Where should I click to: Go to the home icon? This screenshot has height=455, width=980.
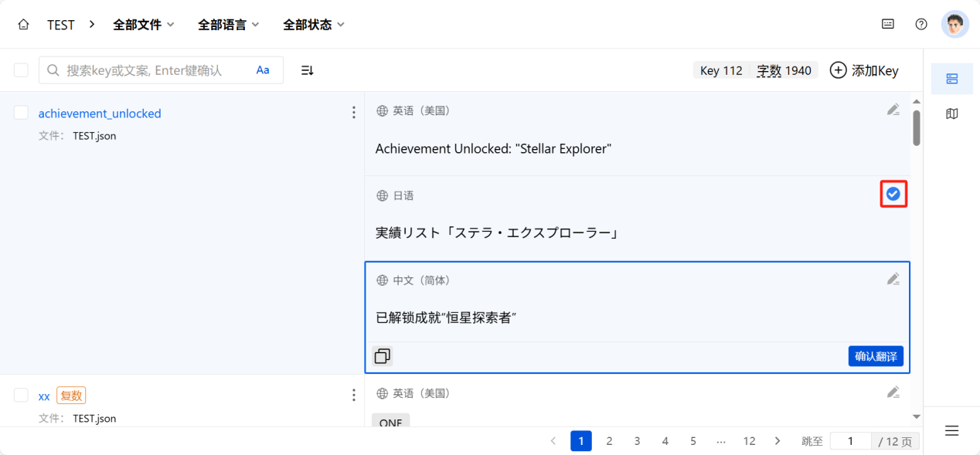tap(23, 25)
